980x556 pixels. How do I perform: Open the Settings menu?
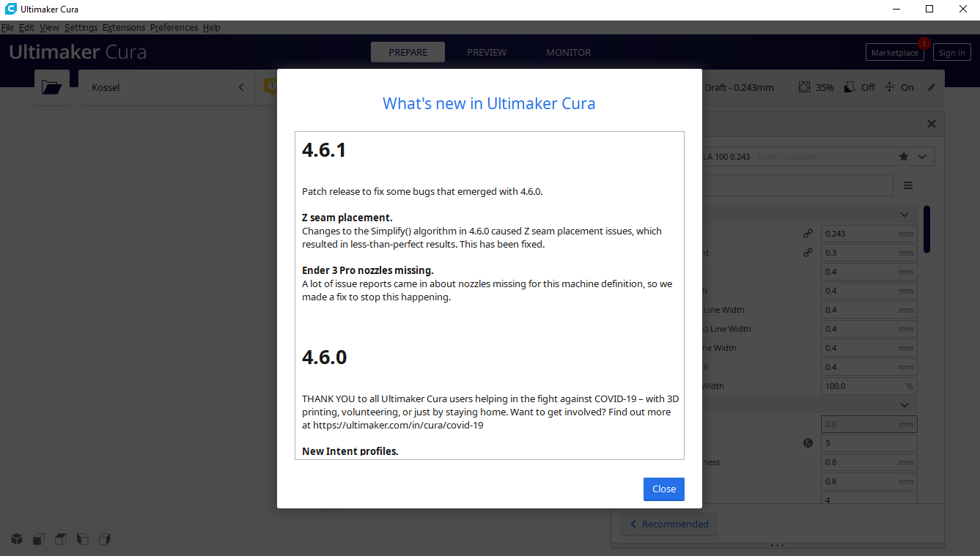[81, 27]
